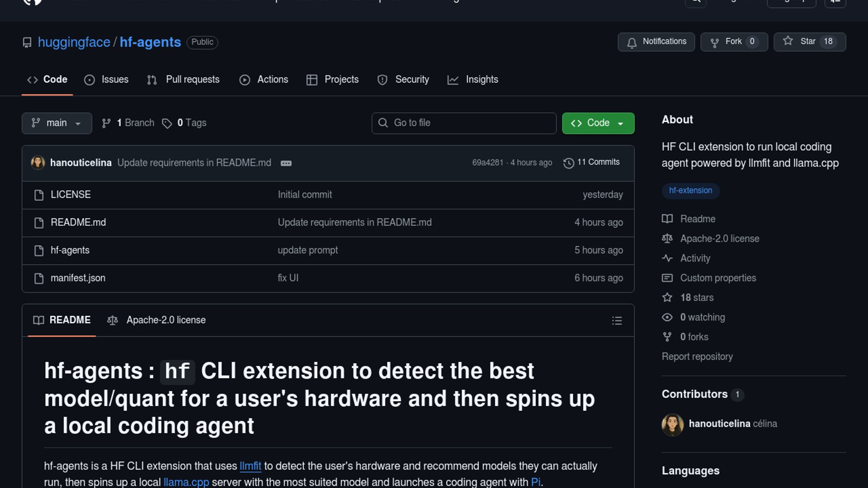Click hanouticelina's avatar in latest commit

[x=38, y=163]
